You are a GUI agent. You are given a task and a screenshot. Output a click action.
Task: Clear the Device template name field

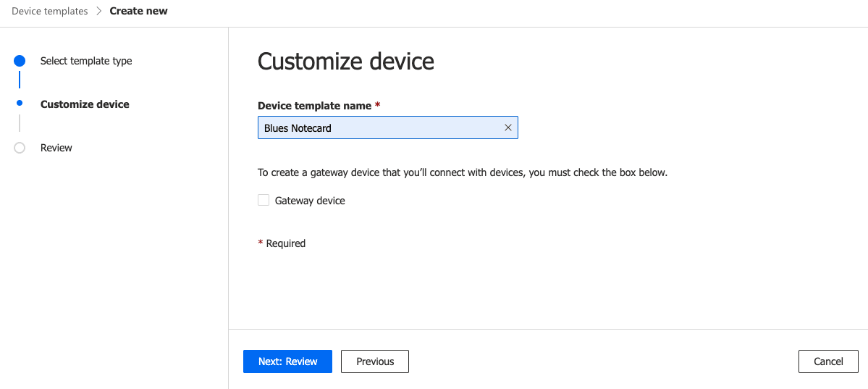tap(507, 128)
